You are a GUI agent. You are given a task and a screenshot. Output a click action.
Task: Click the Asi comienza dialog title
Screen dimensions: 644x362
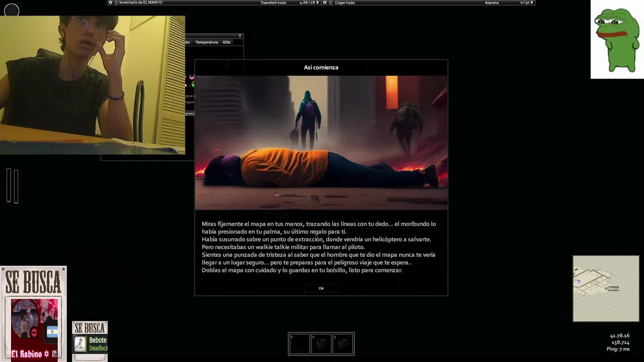coord(321,67)
